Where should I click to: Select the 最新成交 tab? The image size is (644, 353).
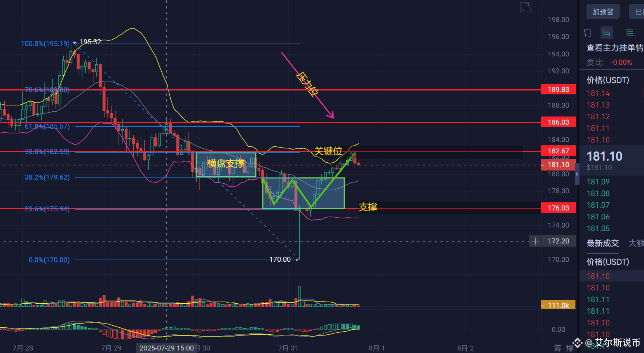(602, 243)
